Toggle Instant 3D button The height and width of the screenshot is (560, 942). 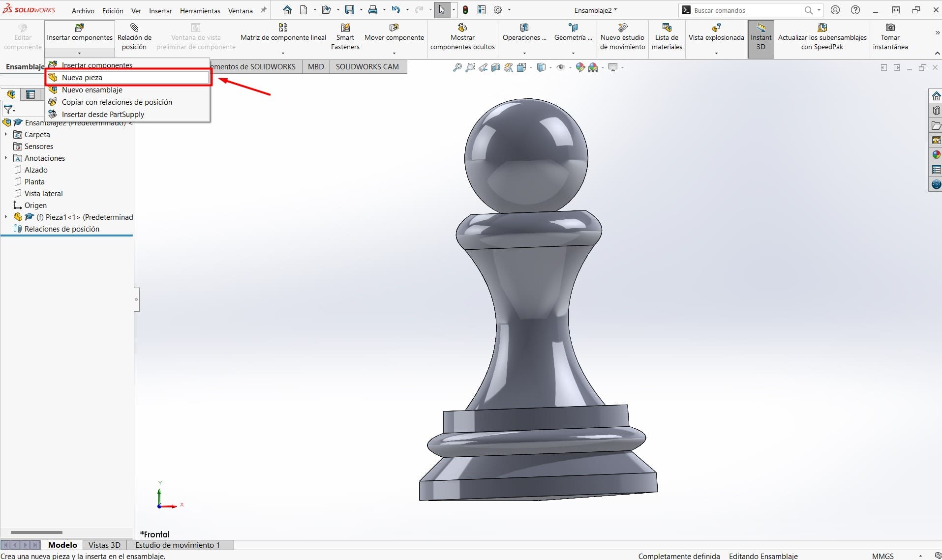coord(761,38)
